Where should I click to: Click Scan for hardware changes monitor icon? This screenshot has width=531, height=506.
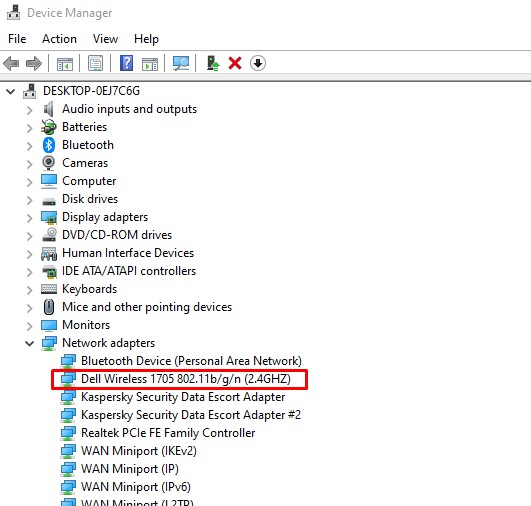pos(181,63)
